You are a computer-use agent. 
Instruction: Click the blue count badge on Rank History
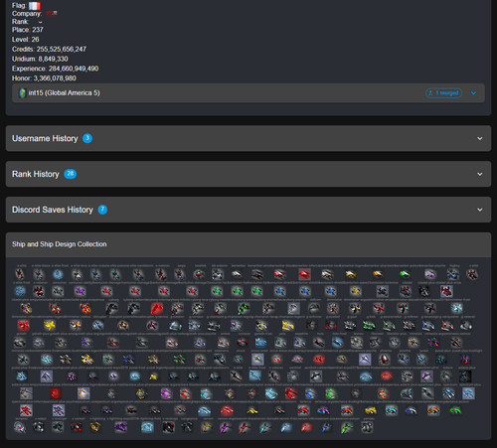coord(71,174)
